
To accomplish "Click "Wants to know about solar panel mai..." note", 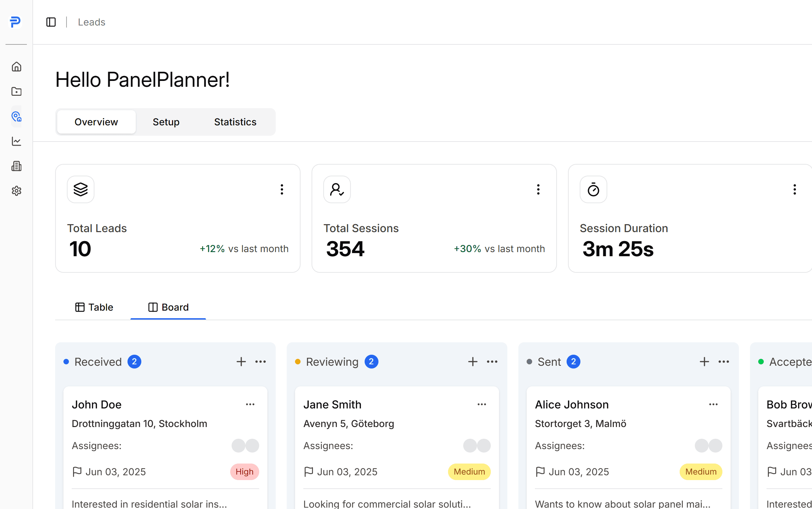I will 623,504.
